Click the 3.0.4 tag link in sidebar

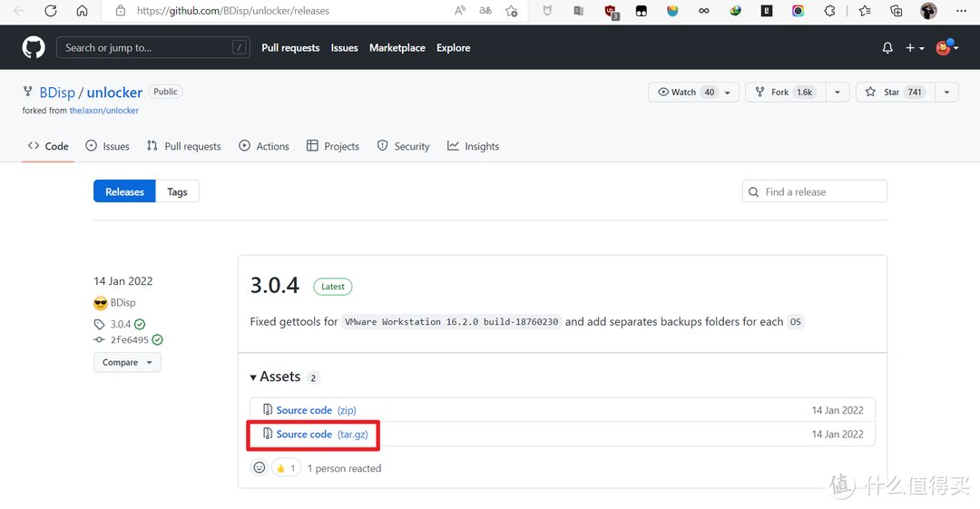(121, 324)
